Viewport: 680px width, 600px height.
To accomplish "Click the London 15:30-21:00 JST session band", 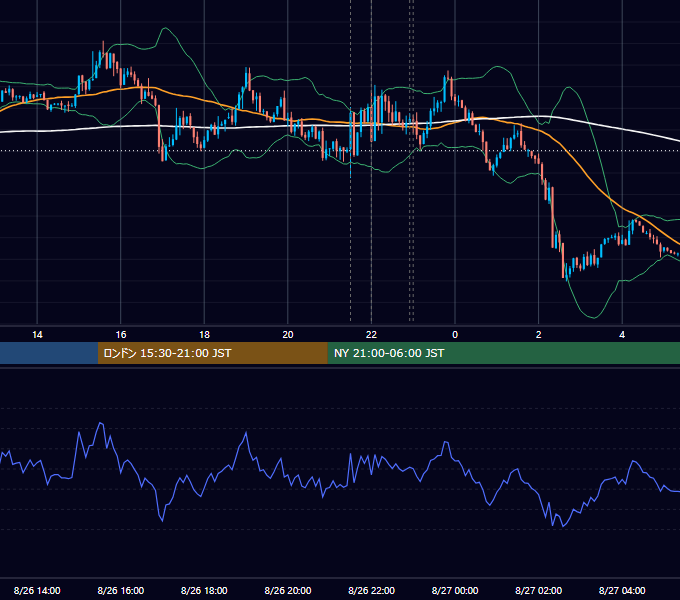I will 212,353.
